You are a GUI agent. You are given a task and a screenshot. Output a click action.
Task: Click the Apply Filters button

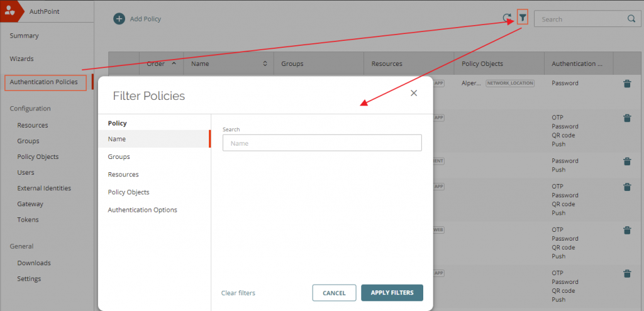coord(392,293)
